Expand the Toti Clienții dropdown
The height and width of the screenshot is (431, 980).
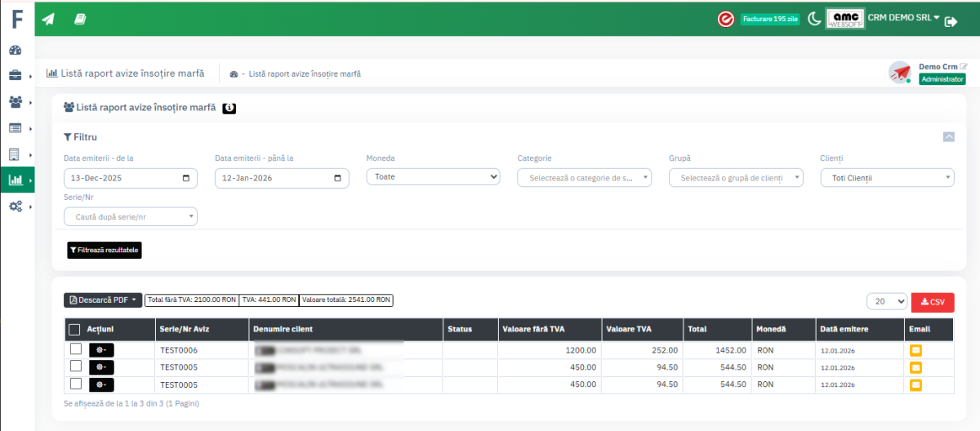[886, 177]
